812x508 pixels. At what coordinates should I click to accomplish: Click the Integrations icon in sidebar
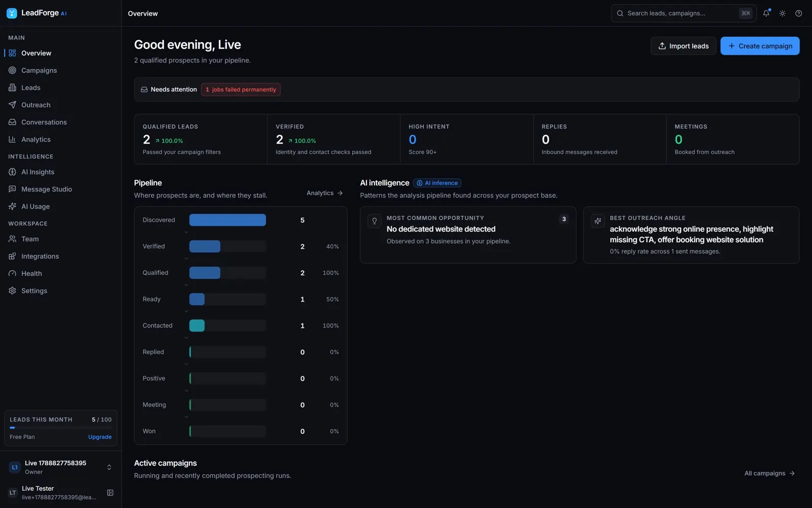[12, 256]
